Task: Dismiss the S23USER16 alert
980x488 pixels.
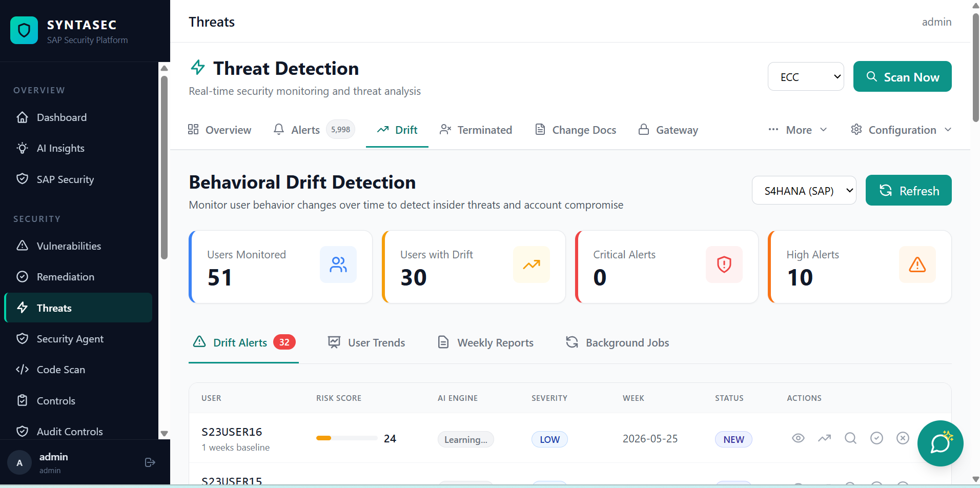Action: click(903, 438)
